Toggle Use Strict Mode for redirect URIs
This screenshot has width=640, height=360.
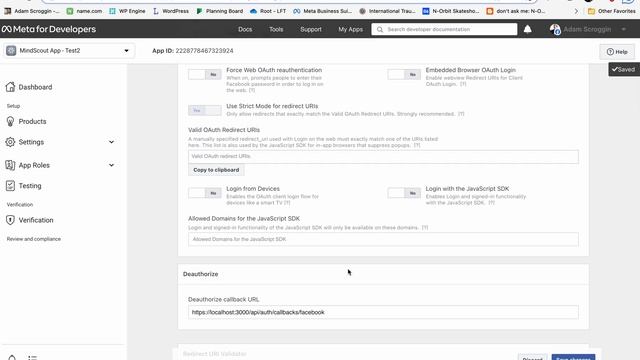pos(204,110)
